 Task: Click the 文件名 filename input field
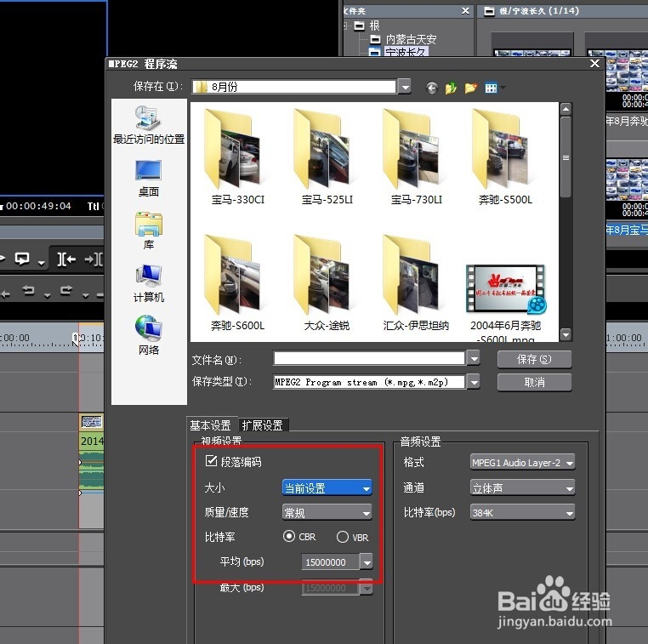coord(368,359)
